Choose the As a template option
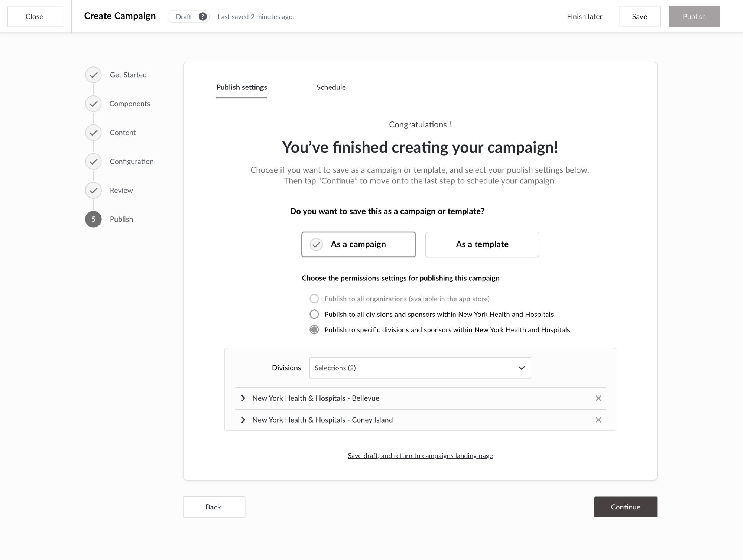The height and width of the screenshot is (560, 743). (x=482, y=244)
